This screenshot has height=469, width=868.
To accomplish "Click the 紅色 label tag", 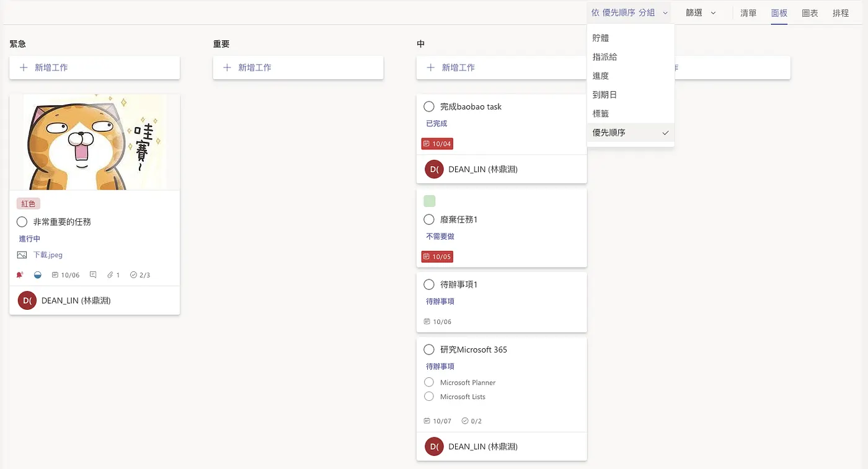I will click(29, 204).
